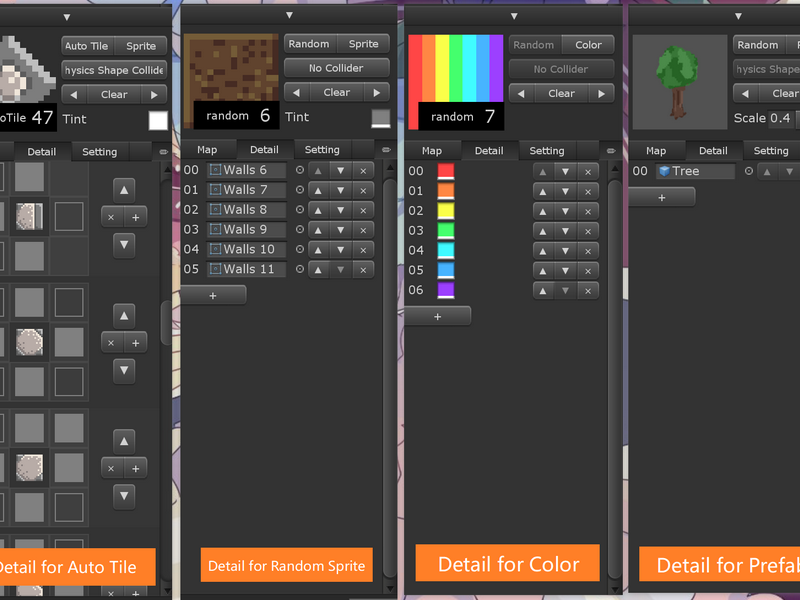Select Random mode in Prefab panel
800x600 pixels.
tap(758, 45)
